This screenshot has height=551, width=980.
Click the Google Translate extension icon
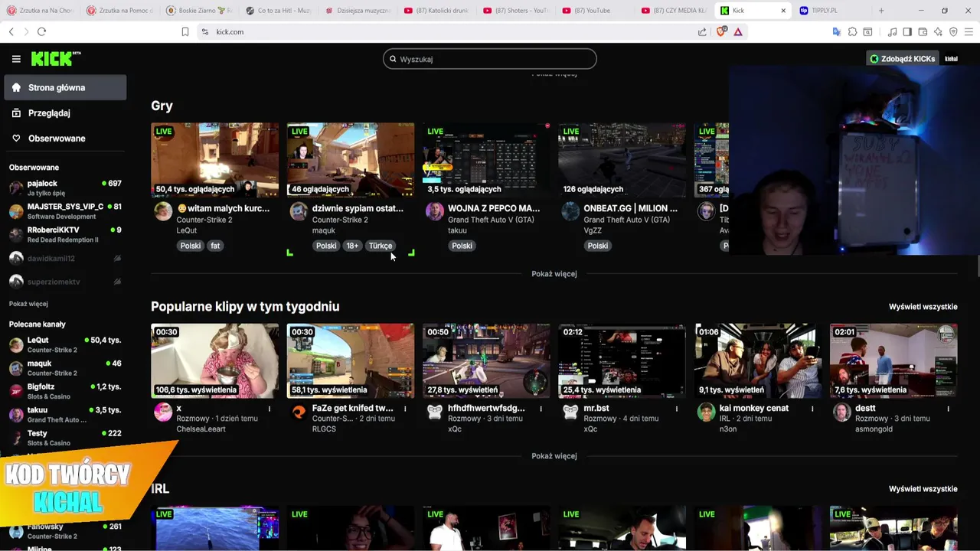pyautogui.click(x=836, y=31)
